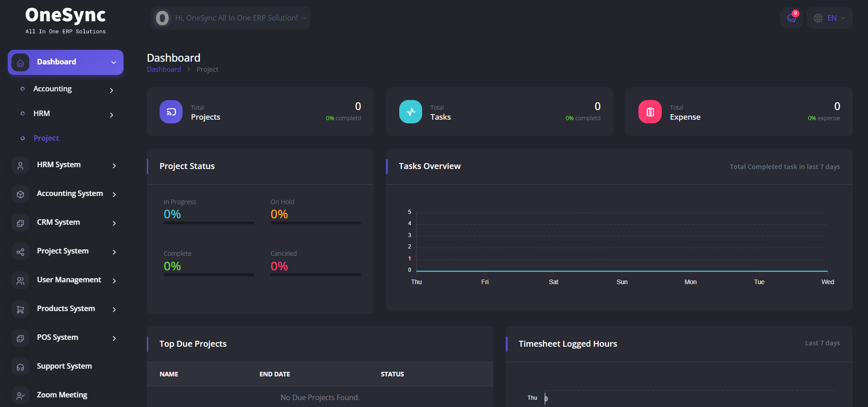Expand the CRM System chevron

pos(114,223)
